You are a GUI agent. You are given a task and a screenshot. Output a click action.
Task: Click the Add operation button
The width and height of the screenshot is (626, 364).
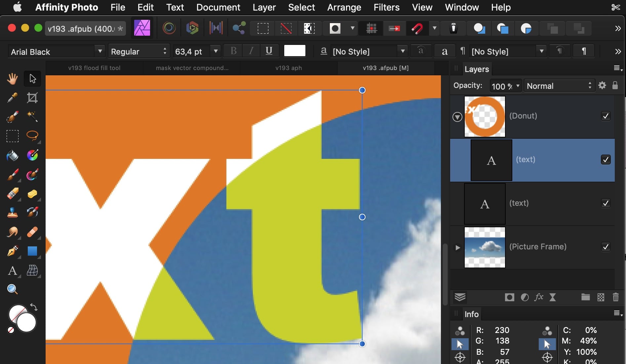(479, 28)
